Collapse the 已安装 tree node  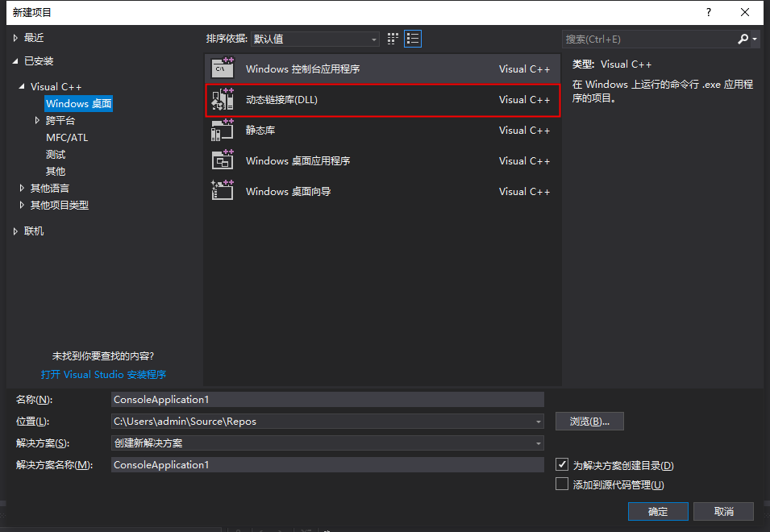coord(15,60)
